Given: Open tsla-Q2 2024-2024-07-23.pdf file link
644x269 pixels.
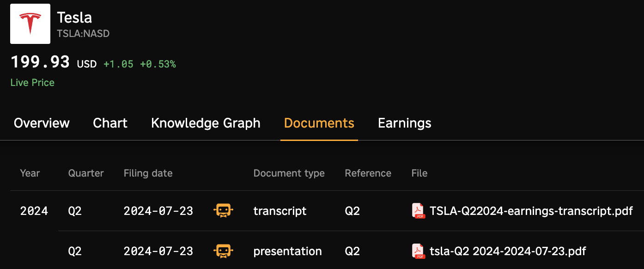Looking at the screenshot, I should [x=508, y=251].
